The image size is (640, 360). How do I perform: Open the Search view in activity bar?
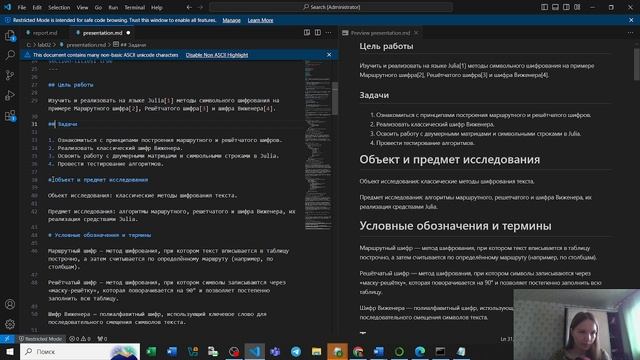(x=10, y=55)
